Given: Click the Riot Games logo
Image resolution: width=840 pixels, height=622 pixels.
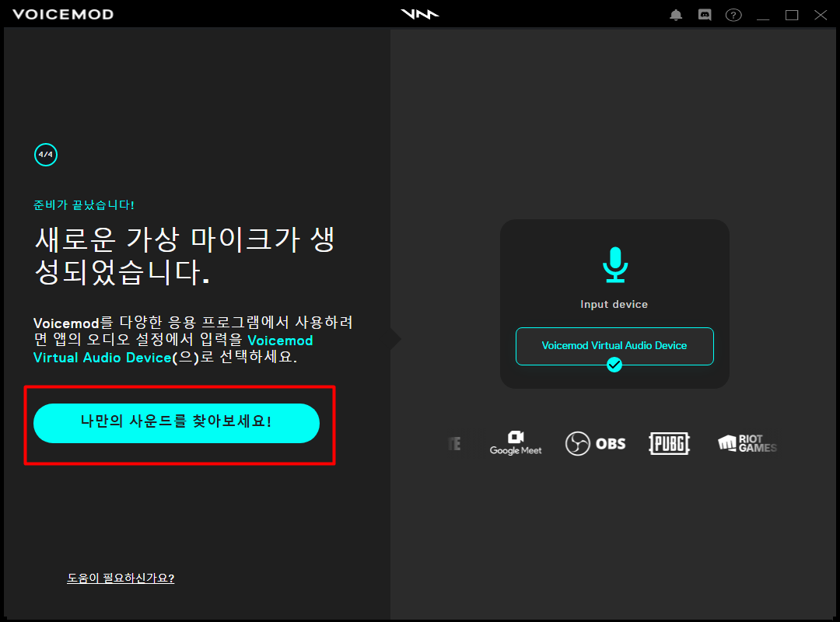Looking at the screenshot, I should pyautogui.click(x=747, y=444).
